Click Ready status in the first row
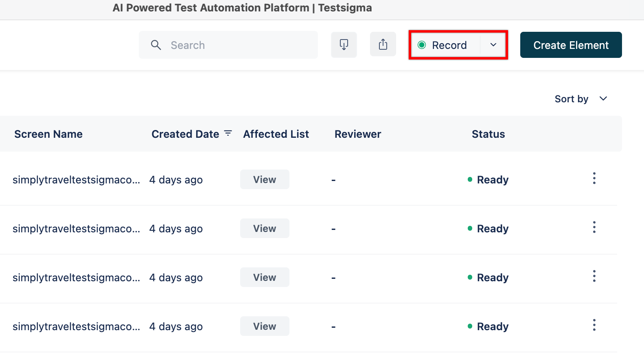Image resolution: width=644 pixels, height=353 pixels. pyautogui.click(x=488, y=180)
